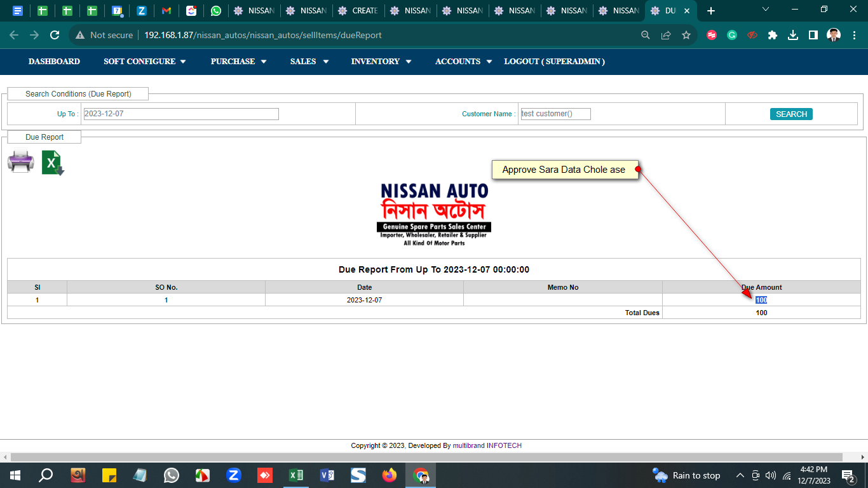The image size is (868, 488).
Task: View the Not secure site information
Action: 104,35
